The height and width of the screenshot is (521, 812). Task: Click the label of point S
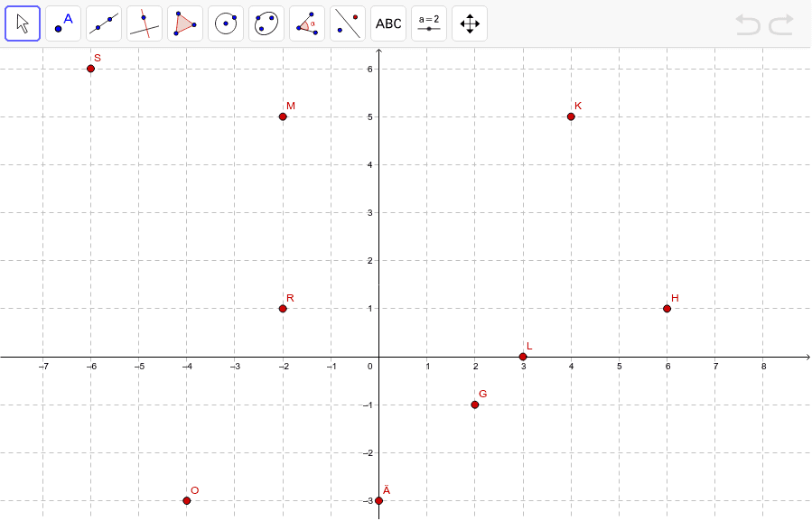coord(98,58)
